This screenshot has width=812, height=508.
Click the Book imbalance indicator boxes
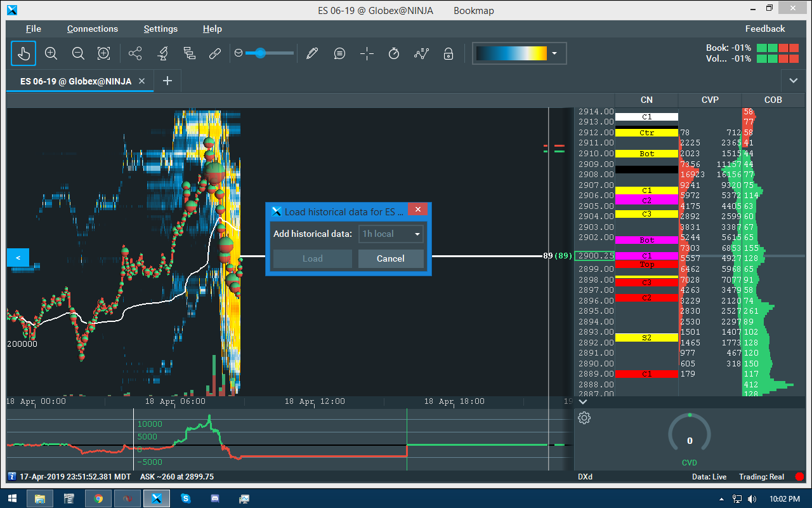tap(778, 48)
